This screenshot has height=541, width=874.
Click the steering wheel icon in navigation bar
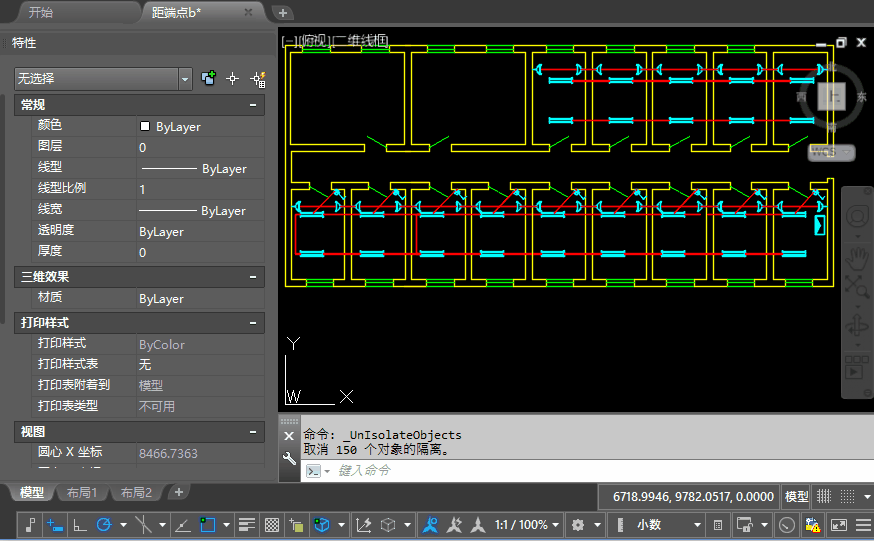tap(857, 217)
